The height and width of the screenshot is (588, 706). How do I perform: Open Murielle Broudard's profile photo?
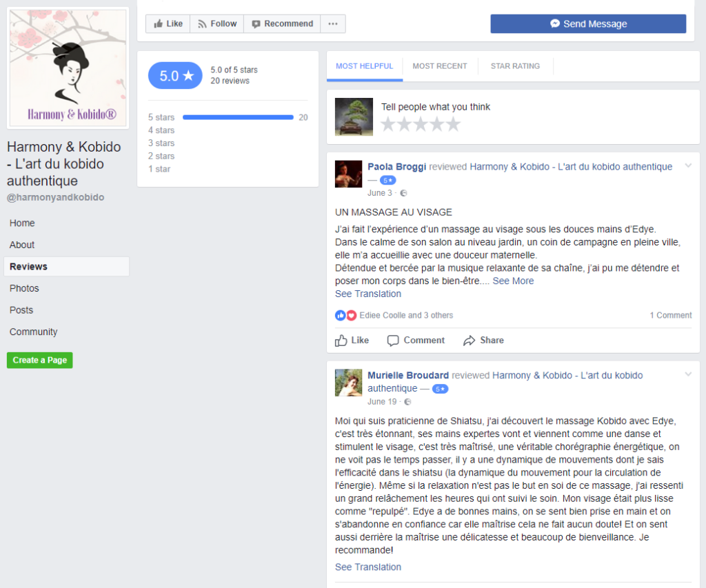(348, 383)
